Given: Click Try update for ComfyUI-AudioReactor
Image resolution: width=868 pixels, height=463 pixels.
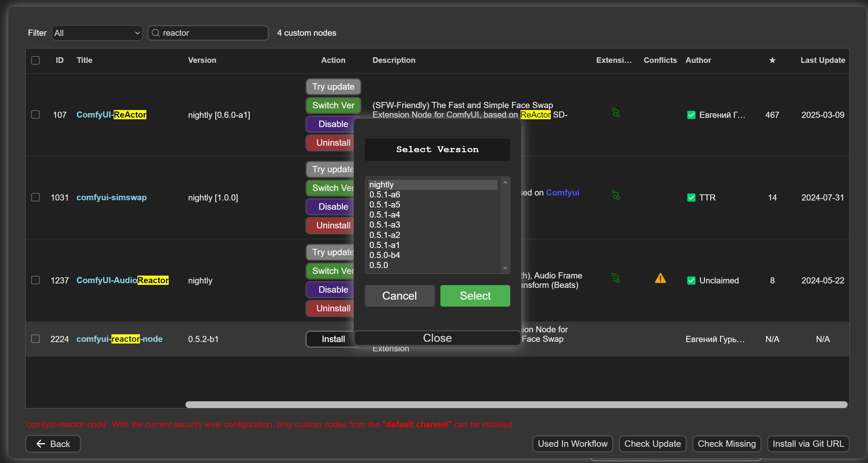Looking at the screenshot, I should [330, 252].
